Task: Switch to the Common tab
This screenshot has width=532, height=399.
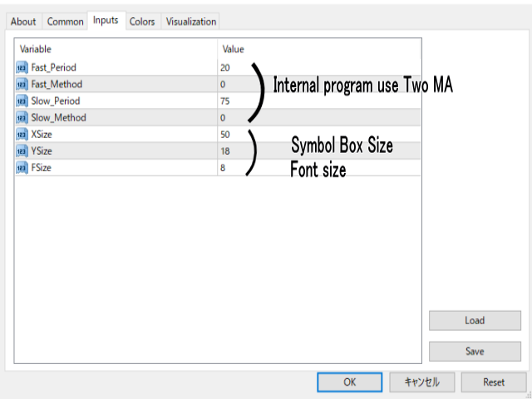Action: tap(65, 22)
